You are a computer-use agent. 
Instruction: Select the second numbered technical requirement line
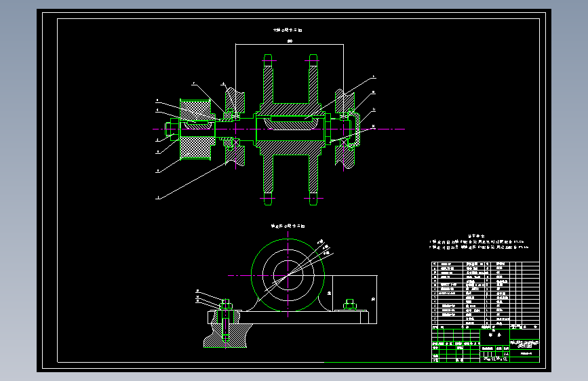point(479,247)
